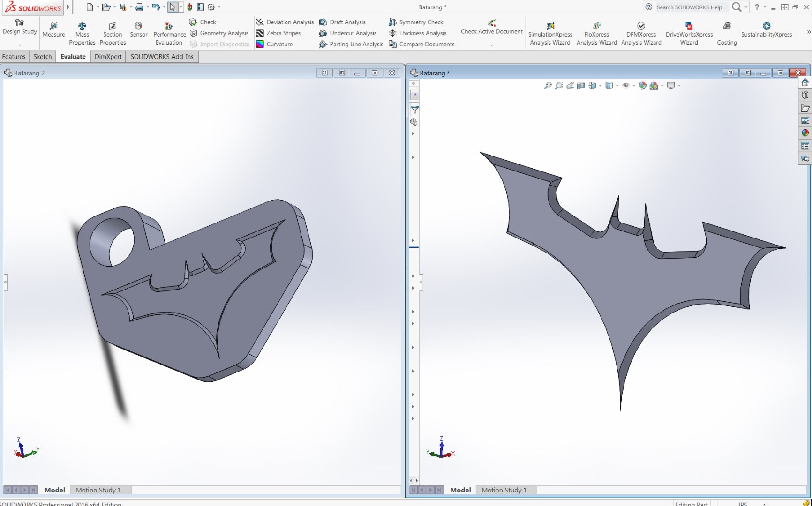The height and width of the screenshot is (506, 812).
Task: Click the Check tool
Action: coord(203,22)
